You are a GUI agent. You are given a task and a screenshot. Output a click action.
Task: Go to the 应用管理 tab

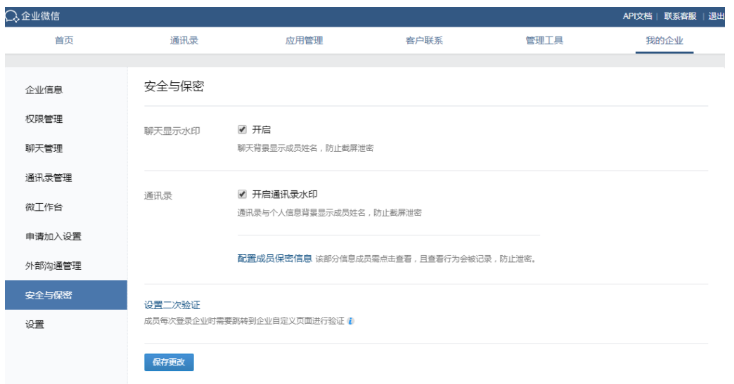304,40
